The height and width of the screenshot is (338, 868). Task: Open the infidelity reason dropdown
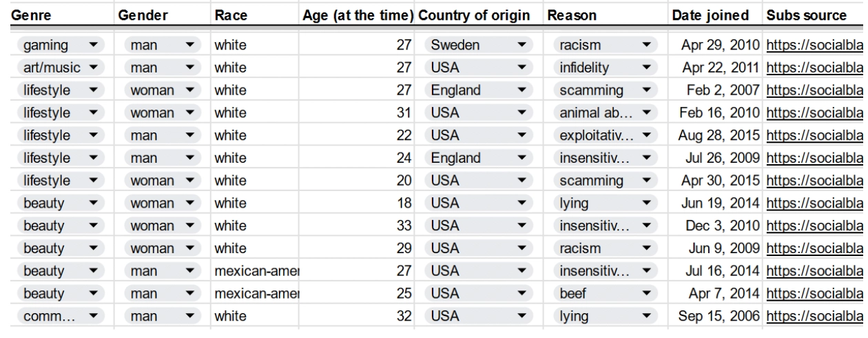pyautogui.click(x=645, y=67)
